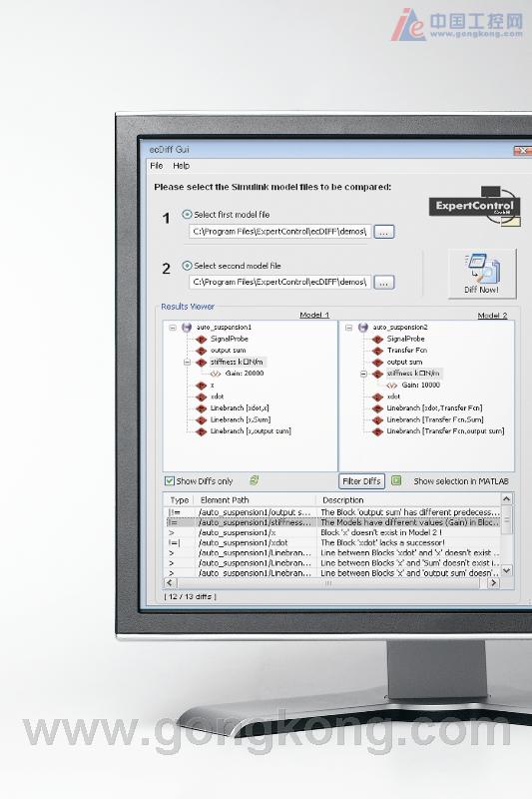
Task: Click the green refresh icon beside Show Diffs only
Action: [255, 480]
